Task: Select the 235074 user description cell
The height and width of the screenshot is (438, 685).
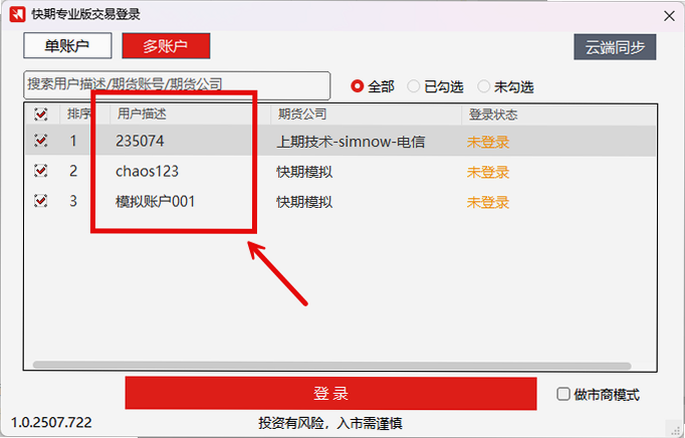Action: pyautogui.click(x=140, y=141)
